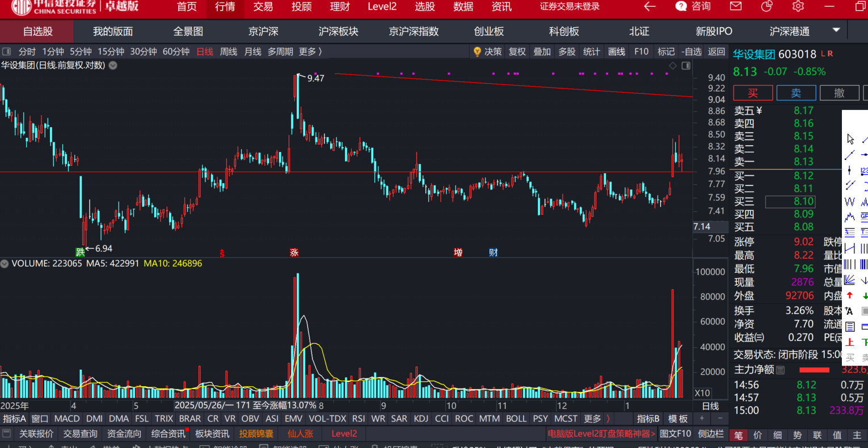Click the 笔 tab at bottom right
The width and height of the screenshot is (868, 448).
739,435
